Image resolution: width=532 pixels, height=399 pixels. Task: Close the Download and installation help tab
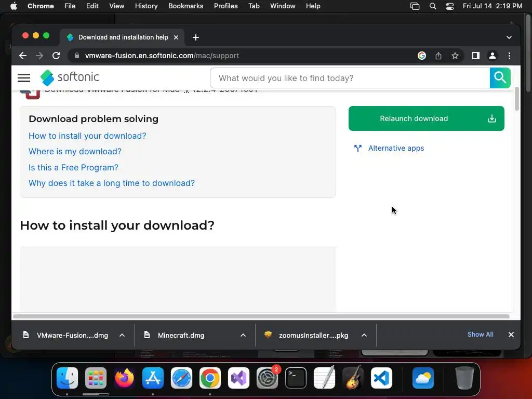[x=176, y=37]
